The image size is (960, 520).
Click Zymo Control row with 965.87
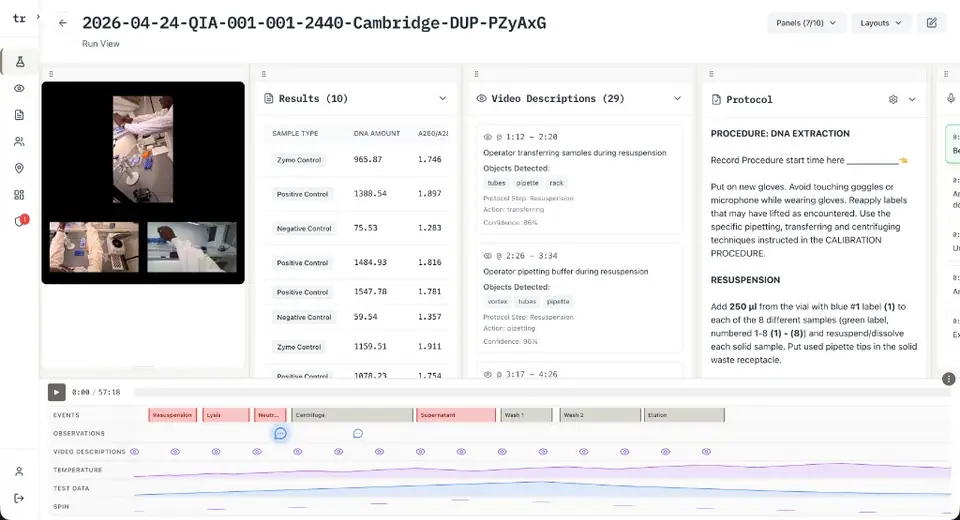coord(357,160)
